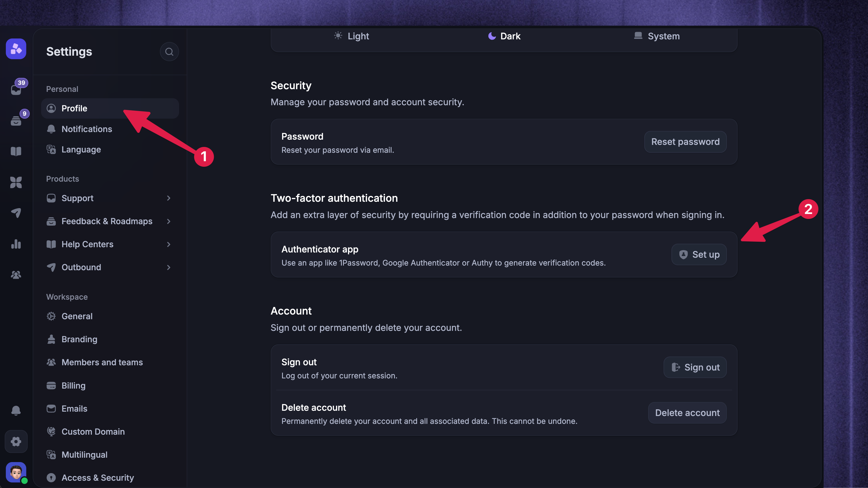Click the user avatar at bottom left
This screenshot has width=868, height=488.
16,472
